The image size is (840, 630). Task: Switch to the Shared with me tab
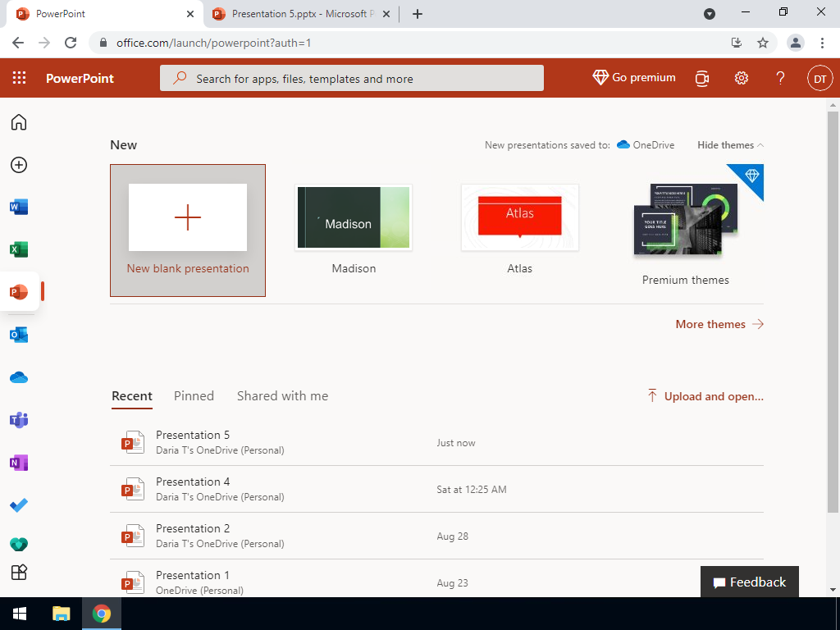coord(283,396)
